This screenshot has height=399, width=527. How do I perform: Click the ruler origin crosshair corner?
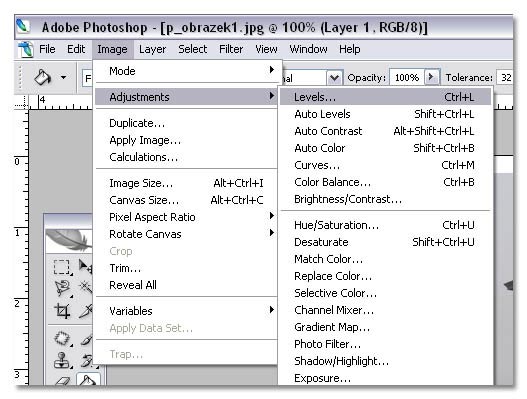[x=22, y=103]
